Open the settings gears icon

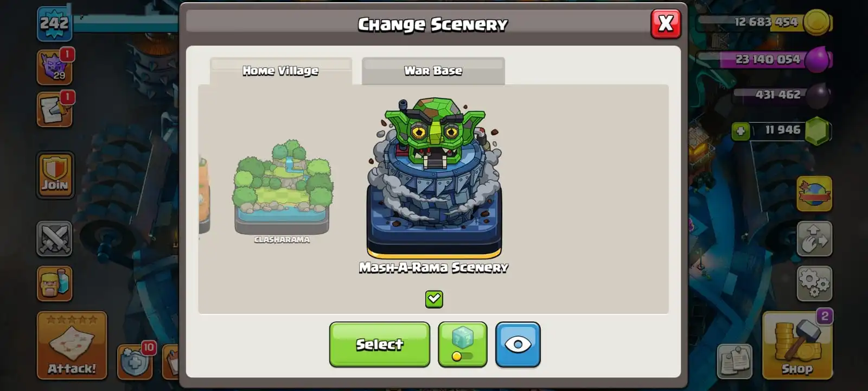tap(814, 283)
